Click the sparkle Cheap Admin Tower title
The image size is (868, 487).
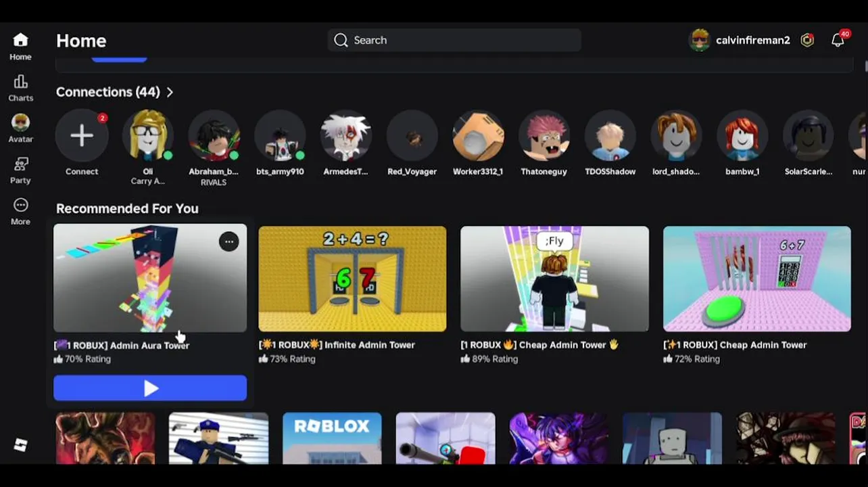tap(735, 345)
